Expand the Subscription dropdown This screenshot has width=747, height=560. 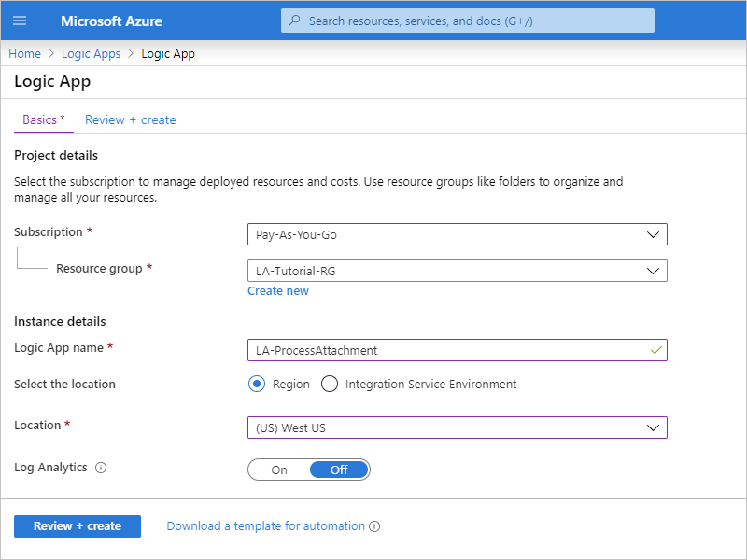(457, 234)
